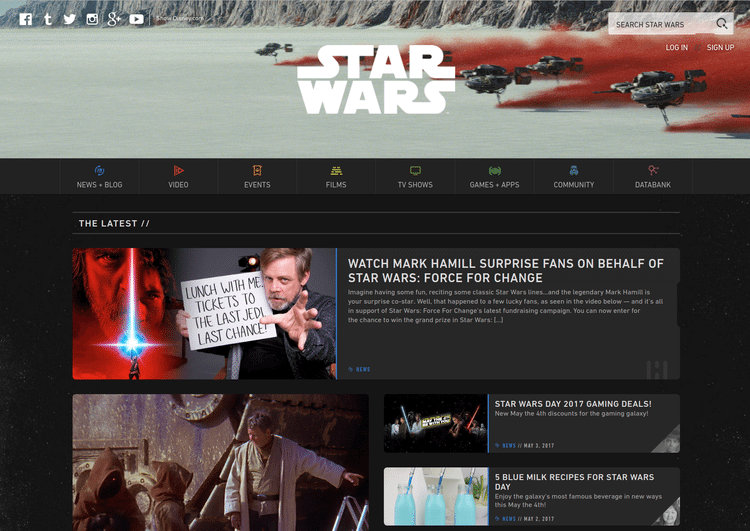
Task: Open the Instagram icon
Action: (x=92, y=19)
